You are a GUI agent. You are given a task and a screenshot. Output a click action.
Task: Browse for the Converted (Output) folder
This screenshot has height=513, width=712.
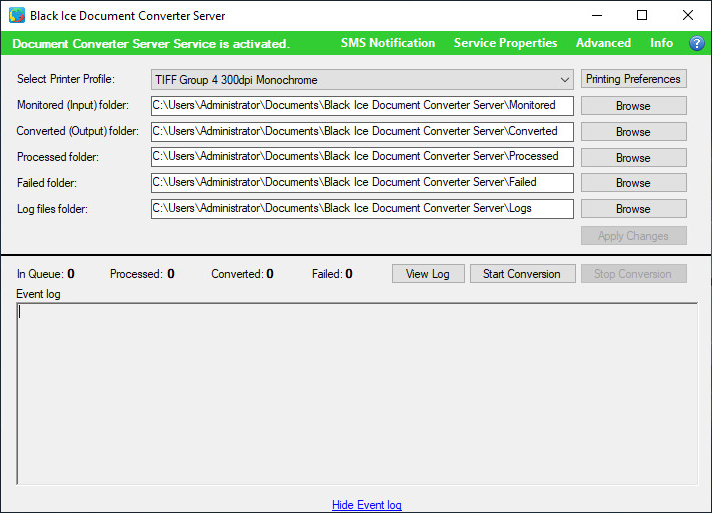coord(633,132)
